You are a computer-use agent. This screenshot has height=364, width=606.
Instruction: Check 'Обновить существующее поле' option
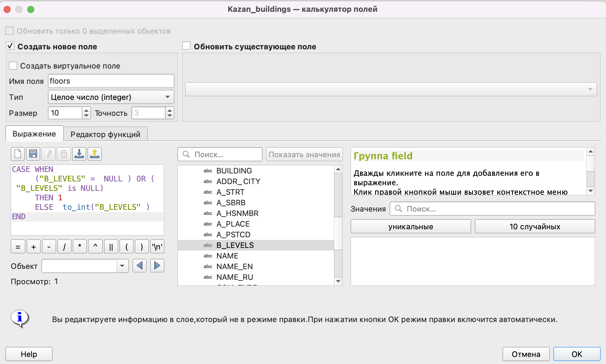pyautogui.click(x=186, y=46)
